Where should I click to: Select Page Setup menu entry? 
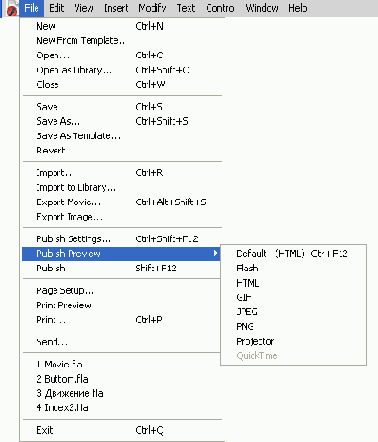pyautogui.click(x=122, y=291)
